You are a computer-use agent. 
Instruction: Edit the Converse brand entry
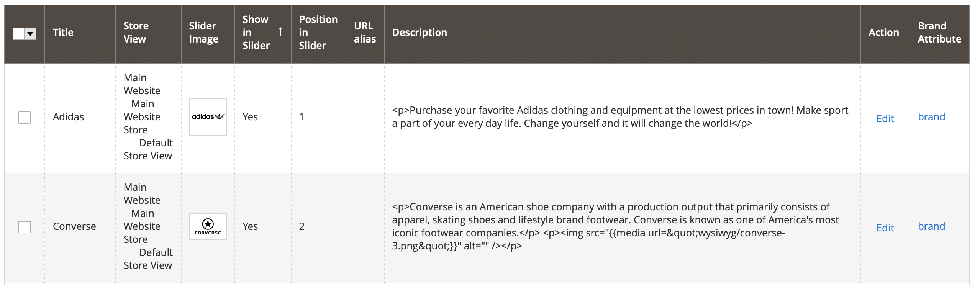[885, 228]
